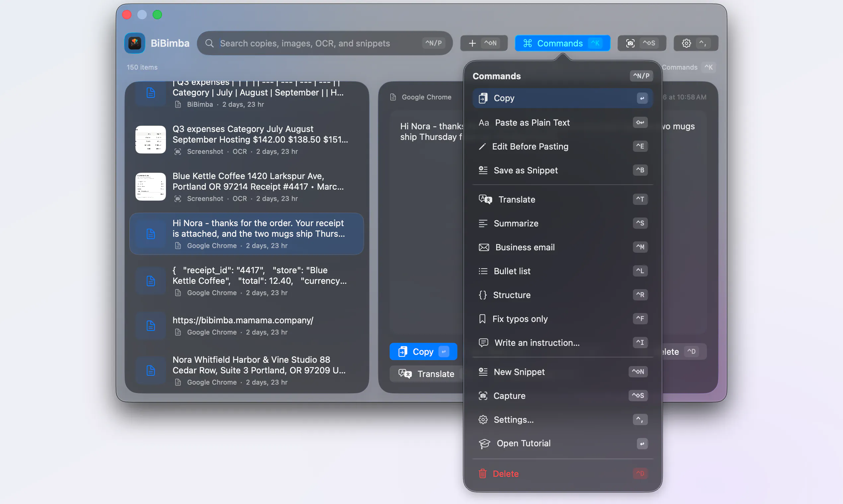Click the Capture camera icon in menu
Screen dimensions: 843x504
coord(483,396)
